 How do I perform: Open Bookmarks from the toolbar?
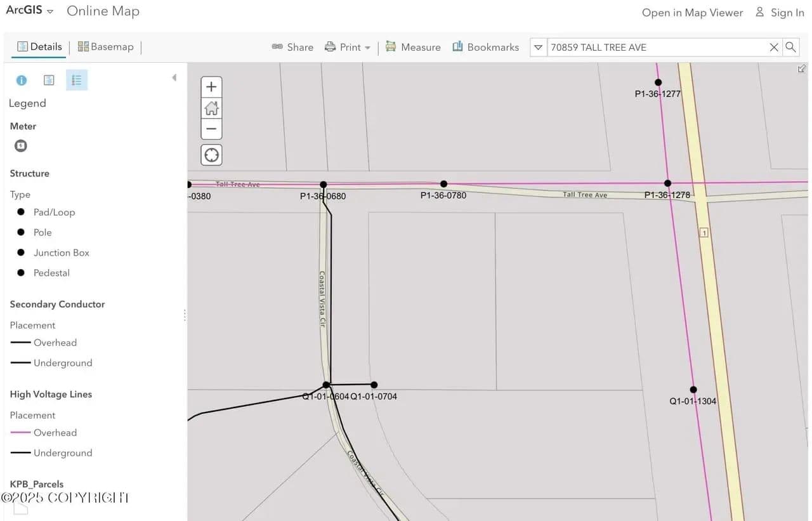(x=485, y=47)
